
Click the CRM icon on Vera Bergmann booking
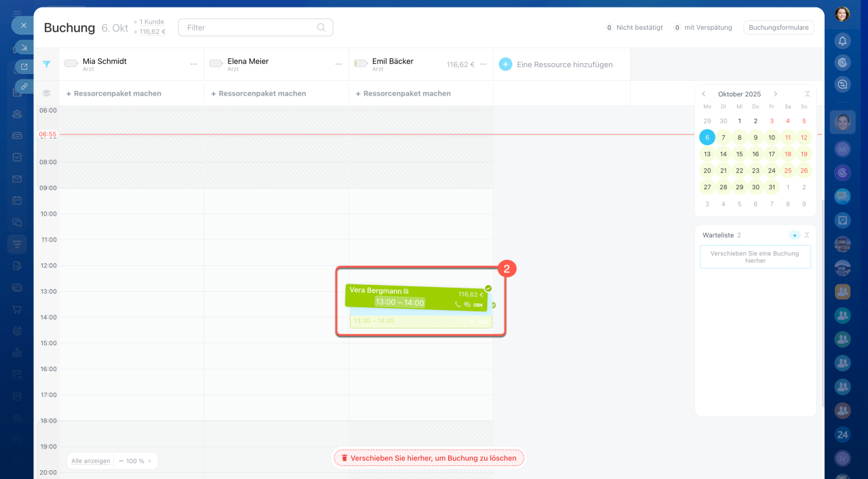point(478,305)
